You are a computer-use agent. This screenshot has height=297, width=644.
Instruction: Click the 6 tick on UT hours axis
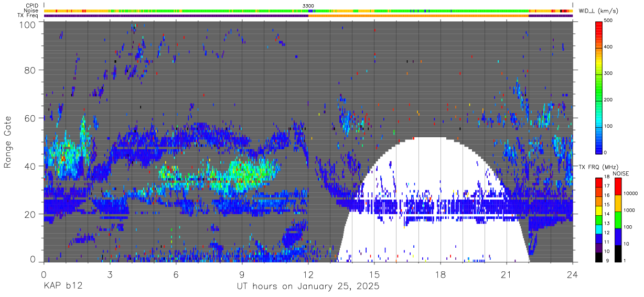(x=176, y=274)
